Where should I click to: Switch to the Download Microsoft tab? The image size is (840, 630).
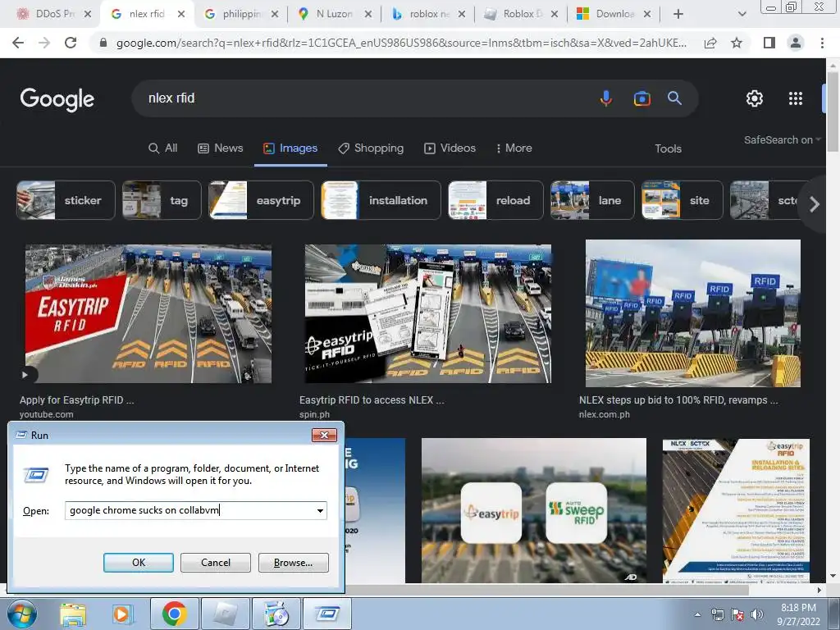pos(614,14)
